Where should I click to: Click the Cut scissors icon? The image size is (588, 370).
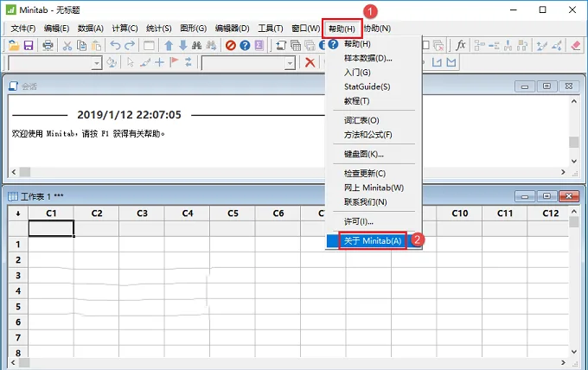click(67, 46)
